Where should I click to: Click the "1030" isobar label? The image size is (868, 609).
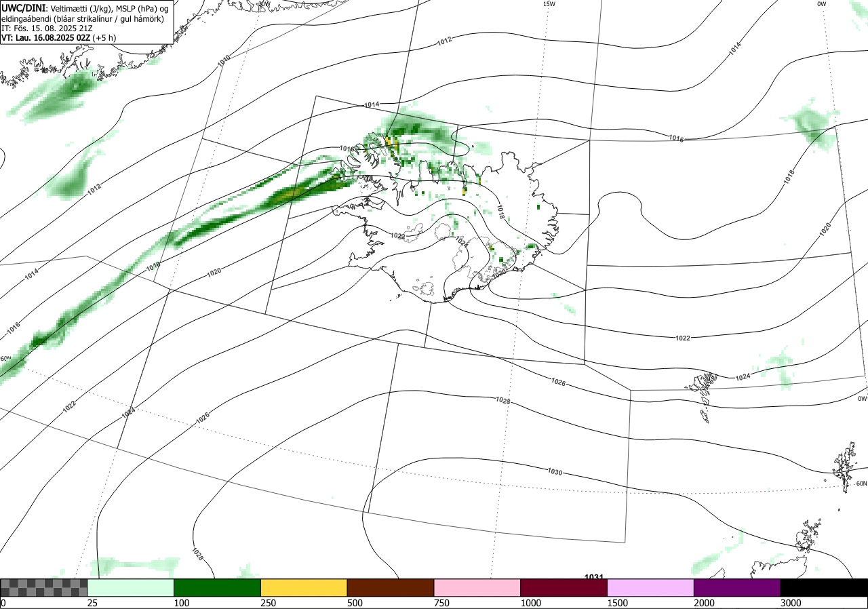555,471
